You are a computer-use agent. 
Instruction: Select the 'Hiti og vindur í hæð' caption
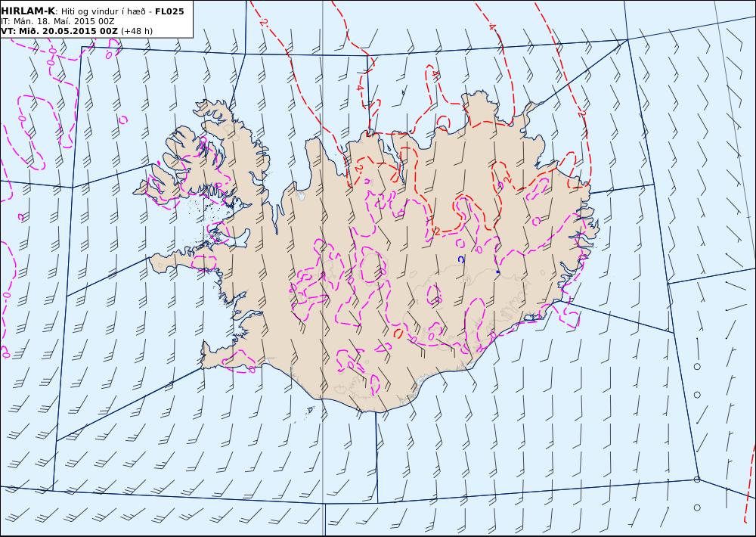(x=103, y=11)
